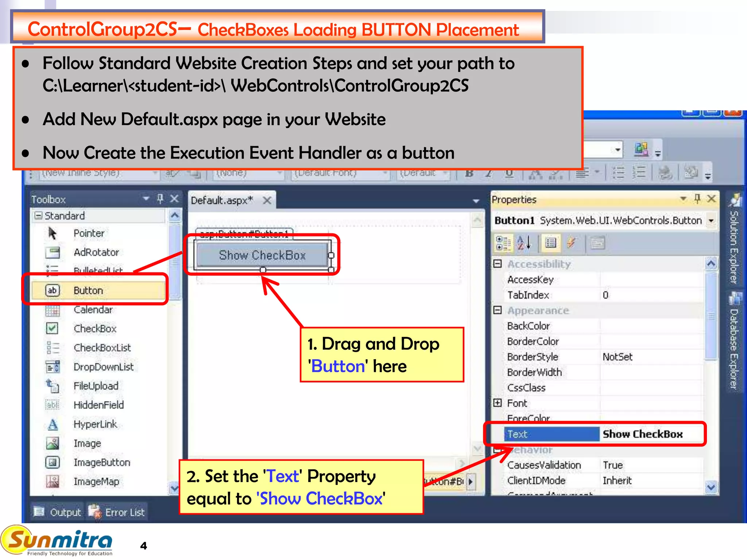
Task: Toggle auto-hide pin on Properties panel
Action: (697, 199)
